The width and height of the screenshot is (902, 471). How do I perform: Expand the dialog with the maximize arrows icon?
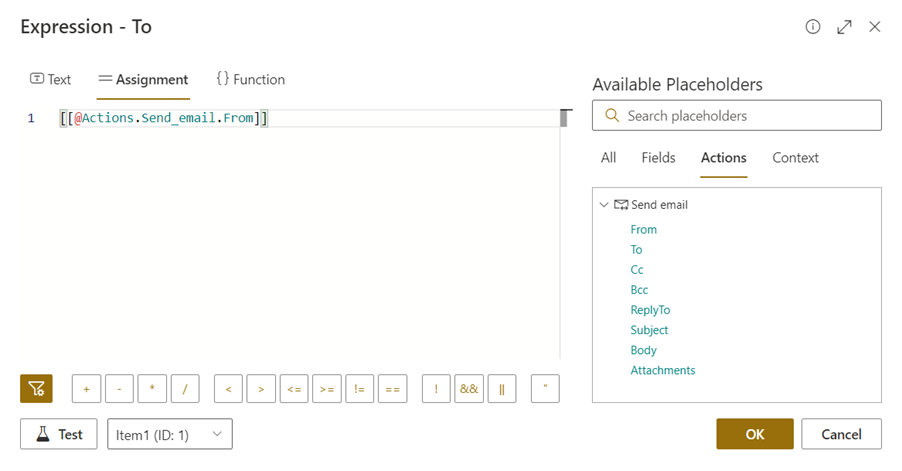click(x=844, y=27)
